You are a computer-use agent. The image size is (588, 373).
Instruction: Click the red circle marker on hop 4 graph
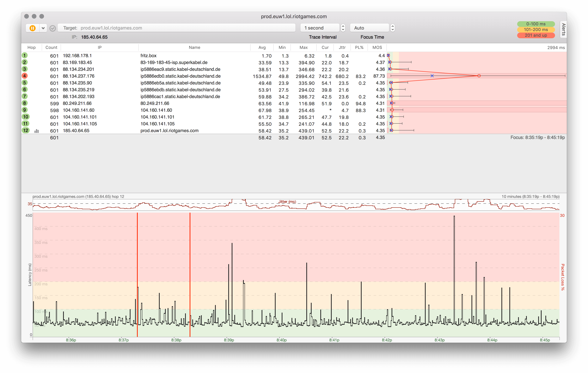(x=479, y=76)
